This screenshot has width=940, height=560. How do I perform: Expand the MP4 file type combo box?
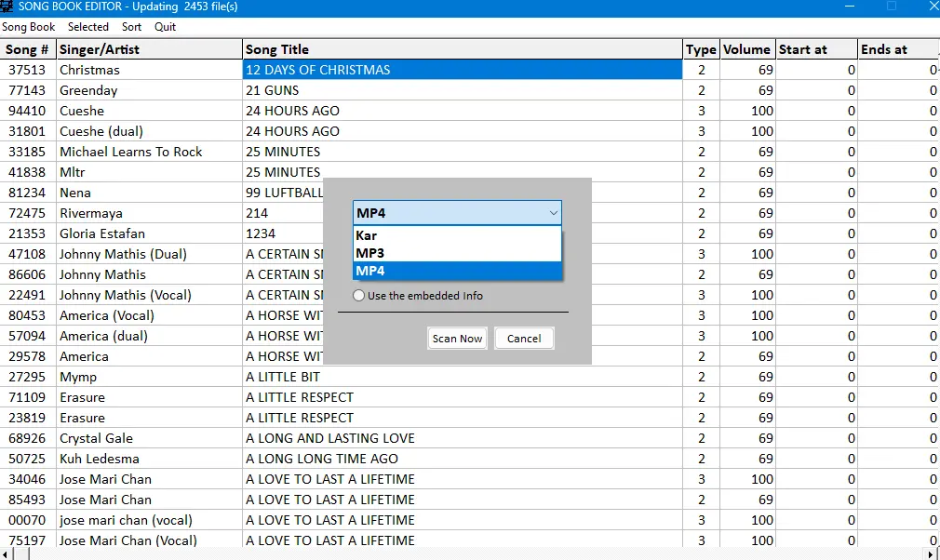pos(457,213)
